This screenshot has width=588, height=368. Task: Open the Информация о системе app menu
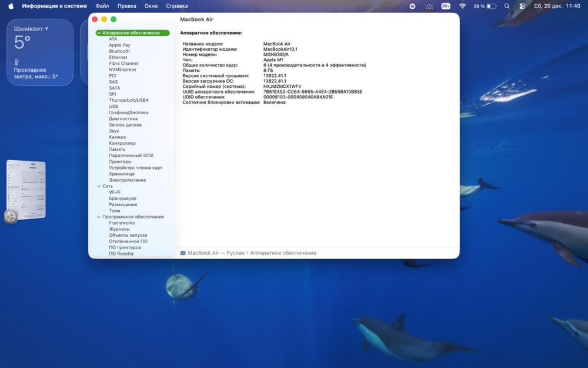tap(54, 6)
